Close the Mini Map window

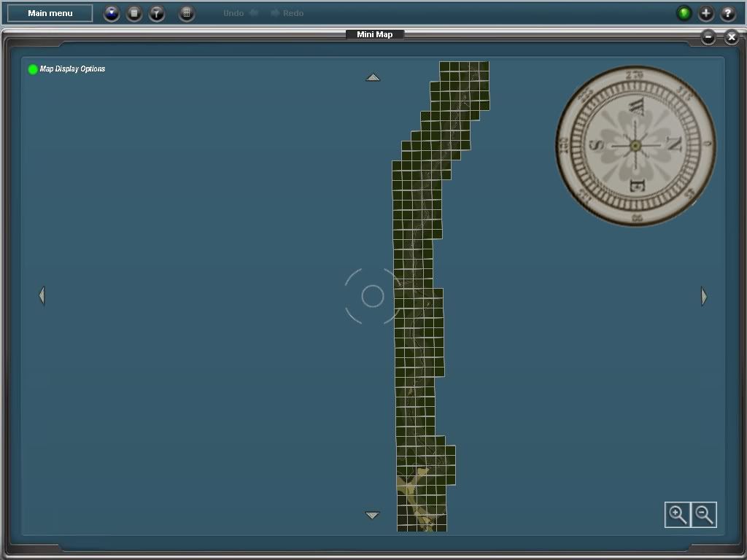pos(731,36)
